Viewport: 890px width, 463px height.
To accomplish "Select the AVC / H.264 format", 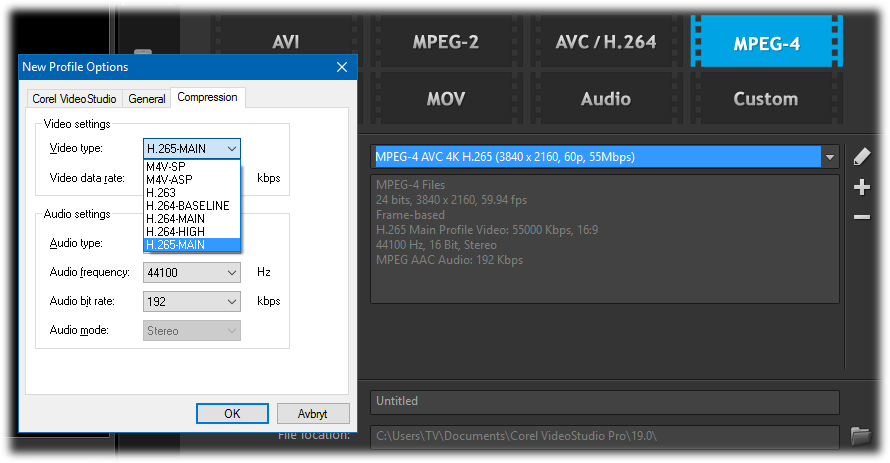I will [x=606, y=42].
